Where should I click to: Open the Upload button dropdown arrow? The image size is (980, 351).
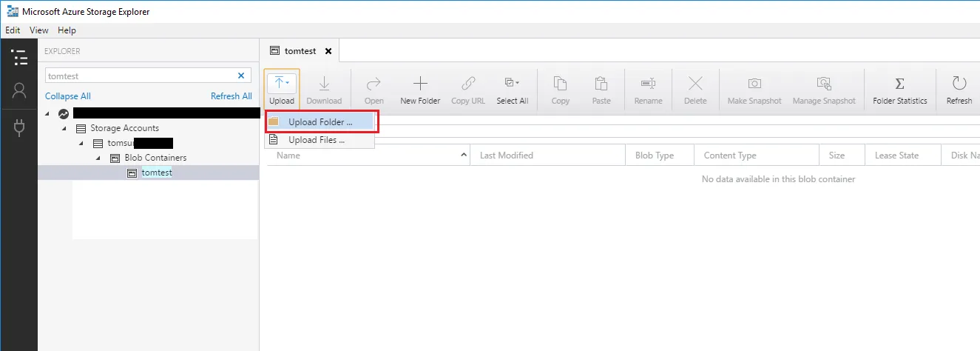pyautogui.click(x=287, y=83)
